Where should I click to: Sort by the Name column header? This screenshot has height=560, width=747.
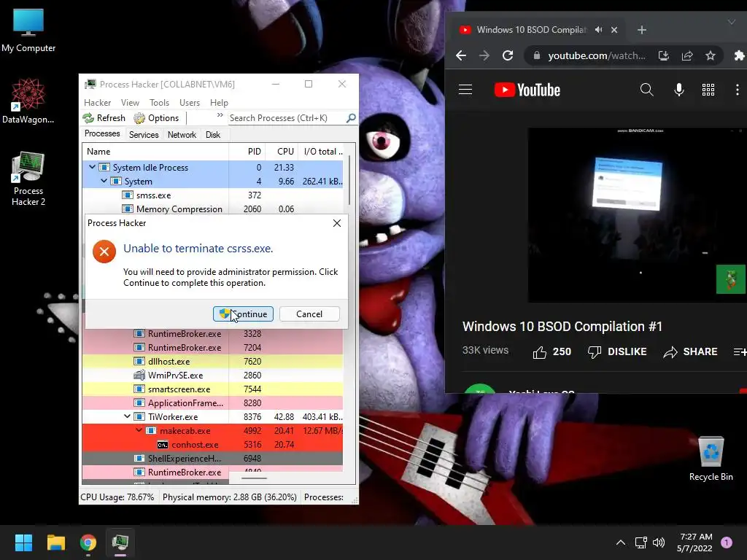point(155,152)
